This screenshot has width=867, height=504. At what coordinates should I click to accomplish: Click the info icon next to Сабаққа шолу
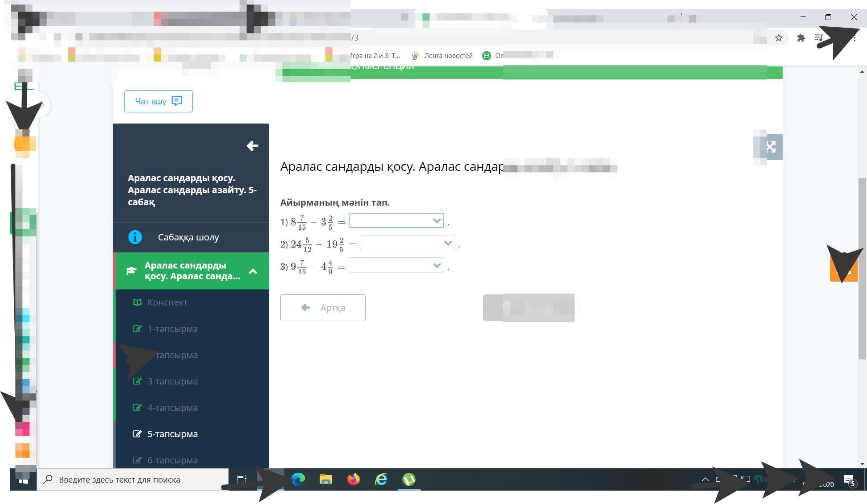[x=135, y=237]
